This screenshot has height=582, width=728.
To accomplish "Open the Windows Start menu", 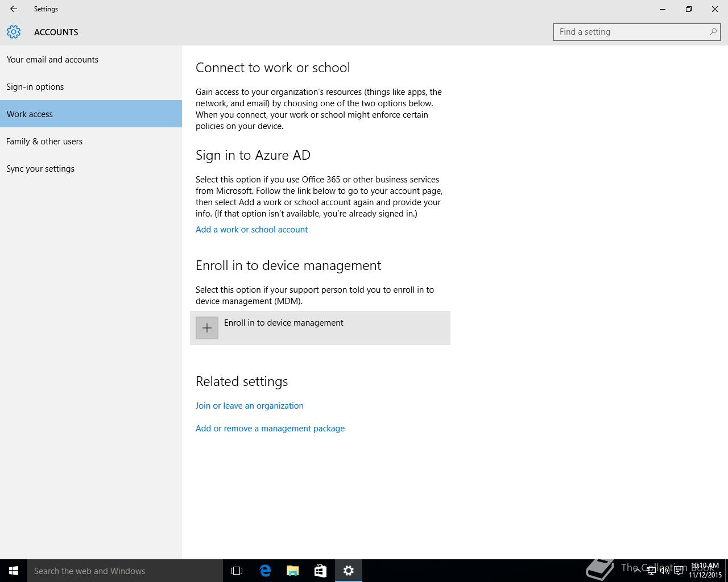I will tap(14, 571).
